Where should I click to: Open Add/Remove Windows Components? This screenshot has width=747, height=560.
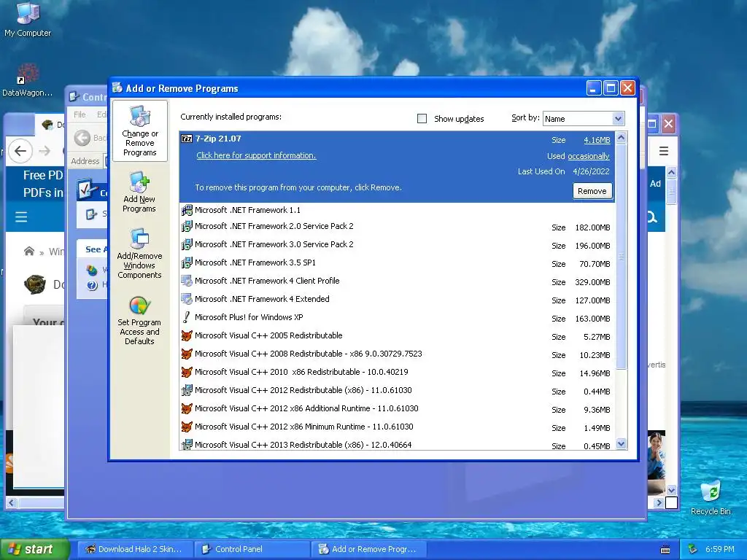tap(139, 253)
